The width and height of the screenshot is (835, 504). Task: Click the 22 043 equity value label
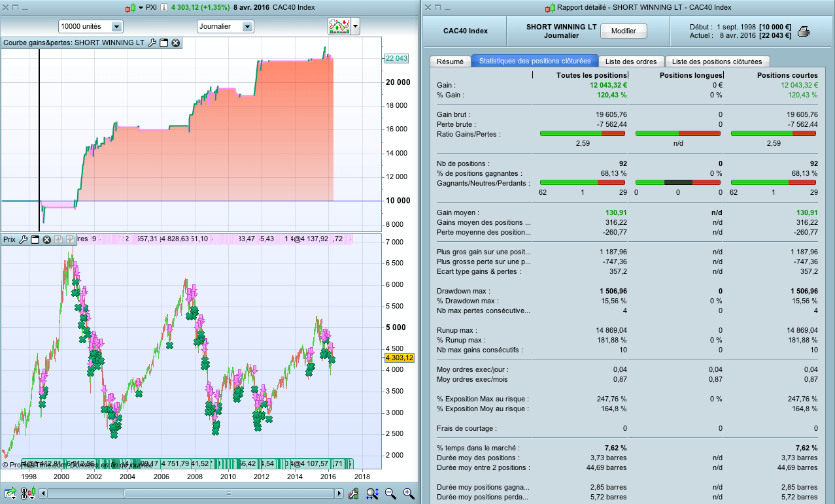click(x=397, y=58)
